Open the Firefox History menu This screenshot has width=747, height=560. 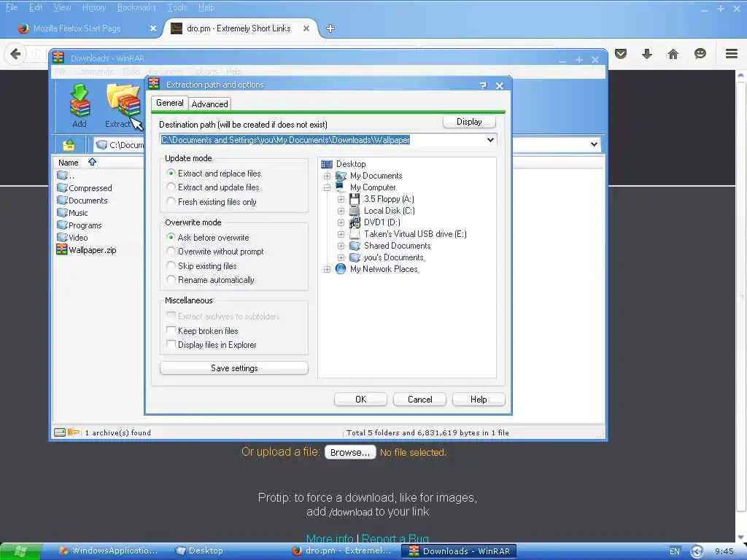point(94,7)
